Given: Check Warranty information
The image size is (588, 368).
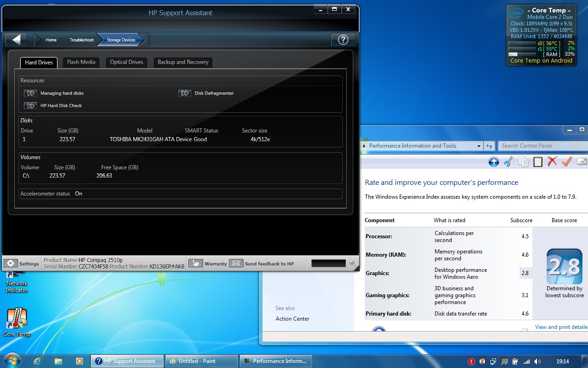Looking at the screenshot, I should 208,264.
